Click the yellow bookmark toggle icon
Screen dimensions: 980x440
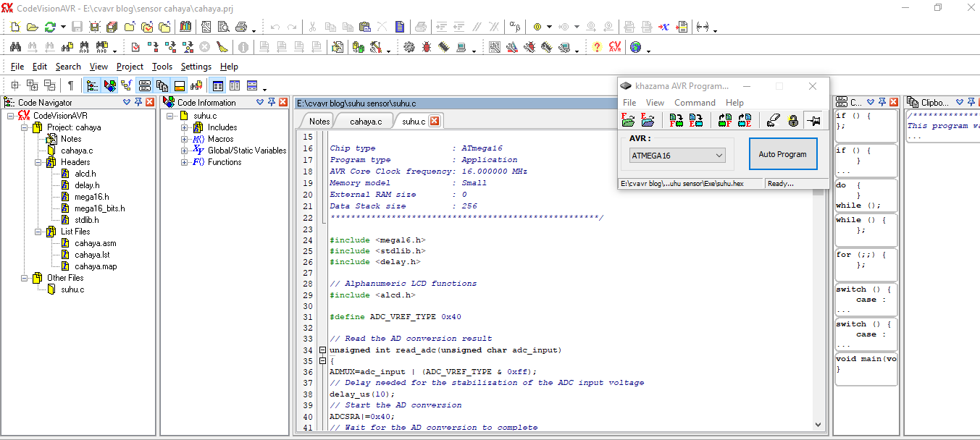click(537, 27)
